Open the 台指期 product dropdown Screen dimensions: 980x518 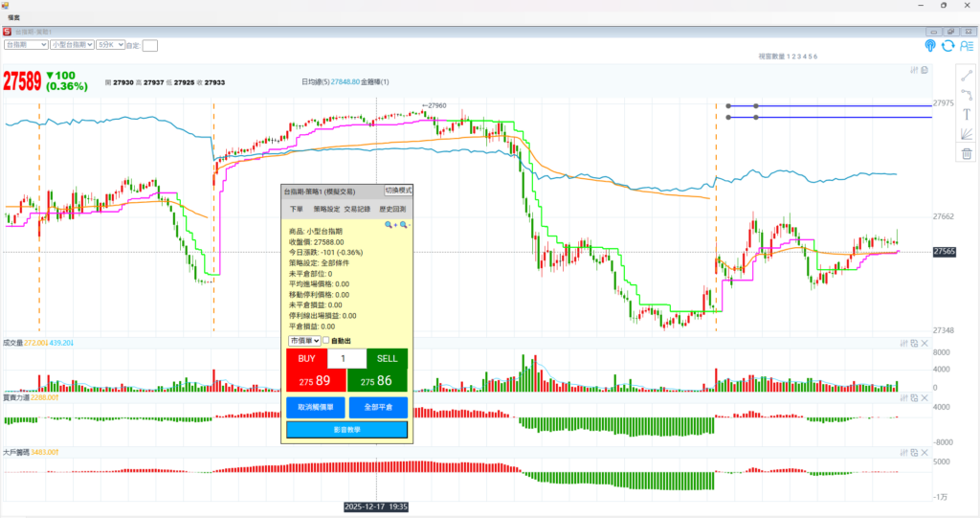tap(26, 45)
